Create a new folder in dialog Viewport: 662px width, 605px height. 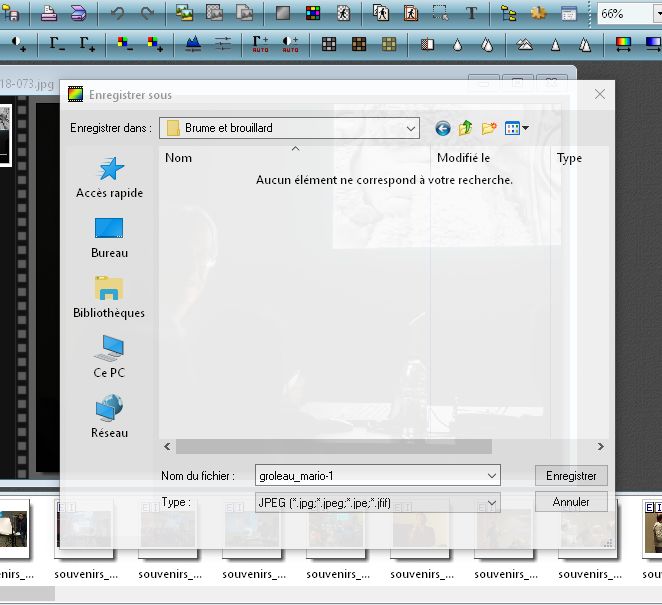tap(488, 128)
